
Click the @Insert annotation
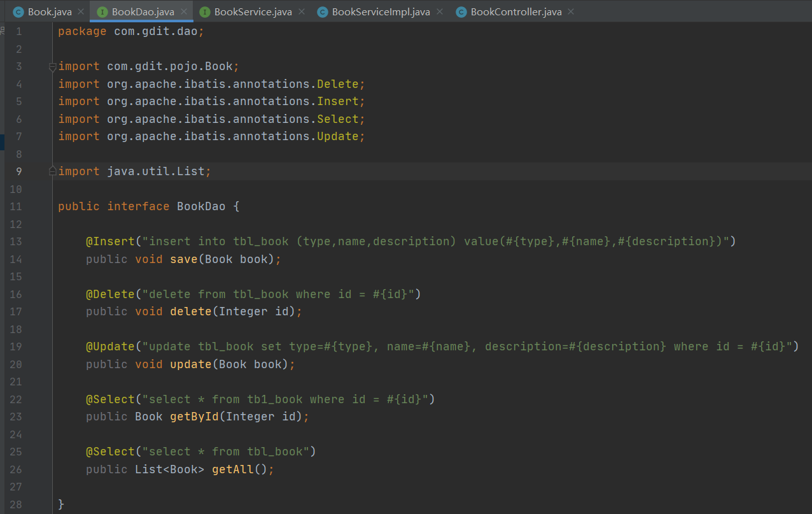point(111,241)
